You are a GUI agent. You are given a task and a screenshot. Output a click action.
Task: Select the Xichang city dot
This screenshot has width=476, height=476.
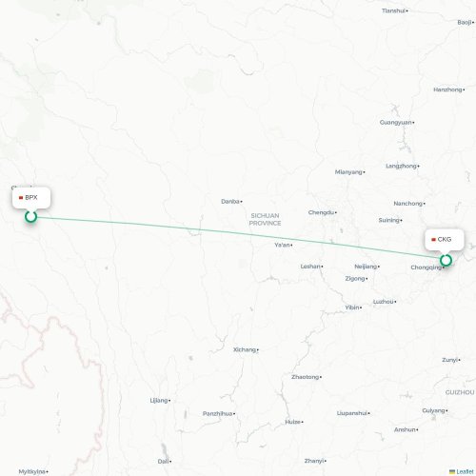(x=258, y=350)
